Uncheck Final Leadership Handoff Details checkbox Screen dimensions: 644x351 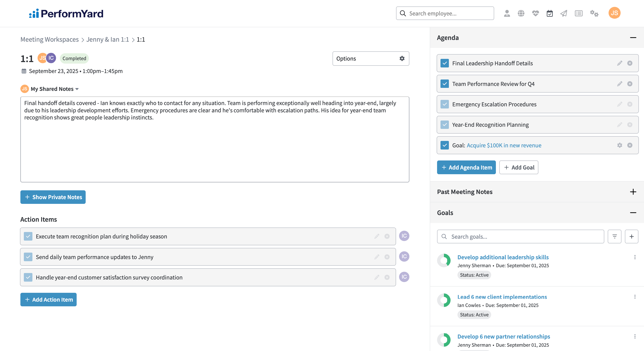(445, 63)
